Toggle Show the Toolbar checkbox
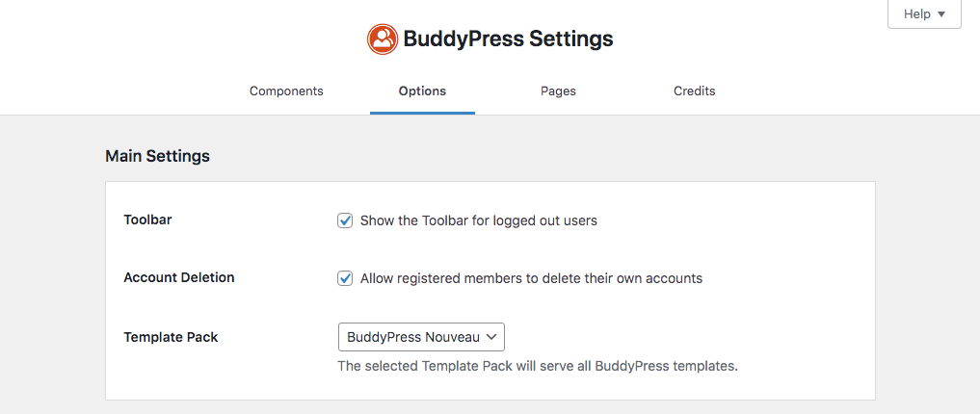The width and height of the screenshot is (980, 414). (x=345, y=220)
